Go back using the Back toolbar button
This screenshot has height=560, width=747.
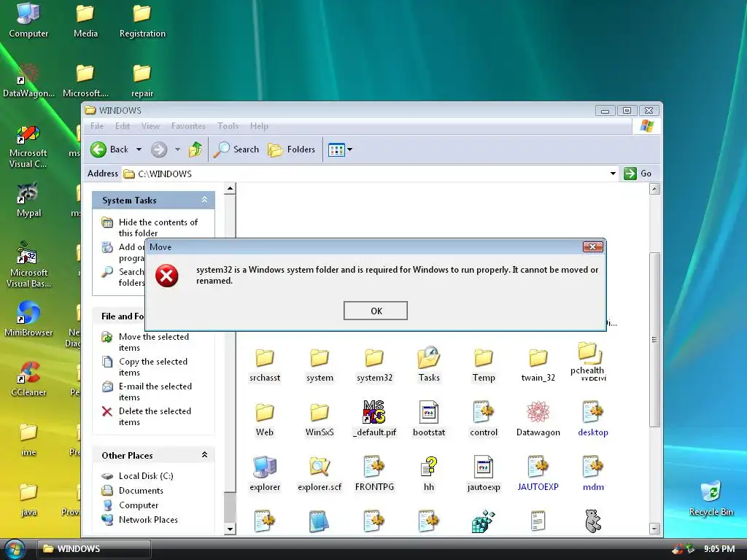click(x=110, y=149)
